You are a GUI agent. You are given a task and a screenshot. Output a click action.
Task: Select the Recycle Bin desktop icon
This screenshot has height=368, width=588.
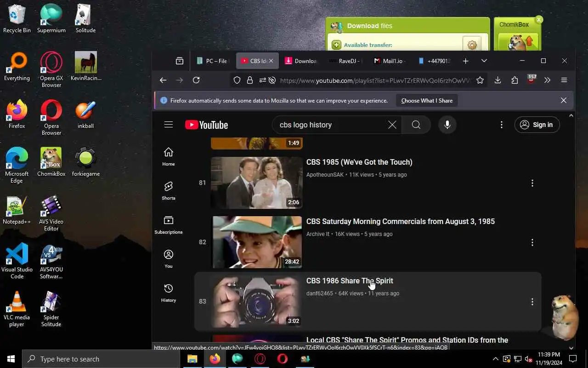pos(17,19)
